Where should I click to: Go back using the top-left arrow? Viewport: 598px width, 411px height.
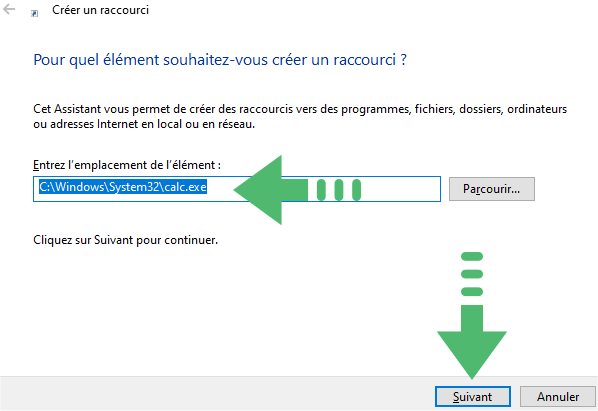click(x=9, y=9)
